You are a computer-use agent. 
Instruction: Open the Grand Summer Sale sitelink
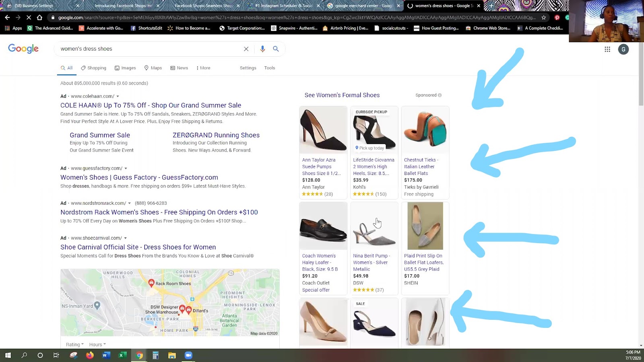point(100,135)
